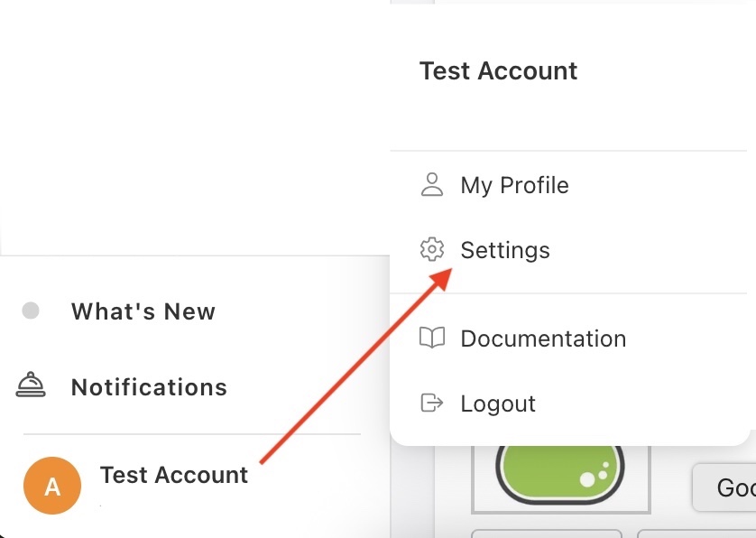Choose Settings from the account menu

coord(505,249)
